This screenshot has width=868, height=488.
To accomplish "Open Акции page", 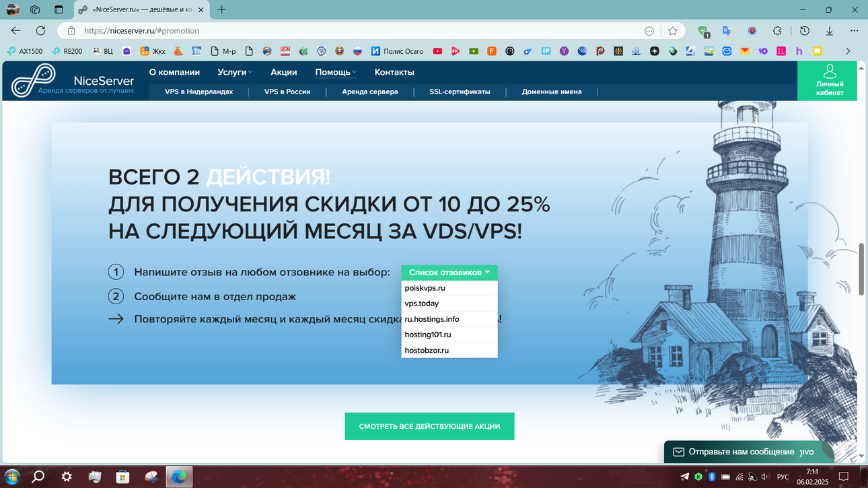I will point(284,72).
